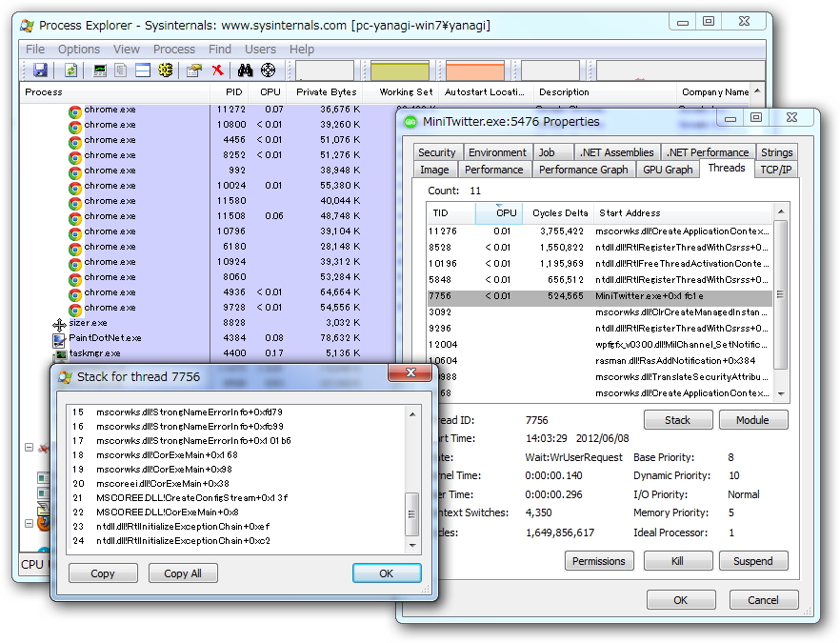The image size is (840, 643).
Task: Select chrome.exe icon with PID 11272
Action: [75, 112]
